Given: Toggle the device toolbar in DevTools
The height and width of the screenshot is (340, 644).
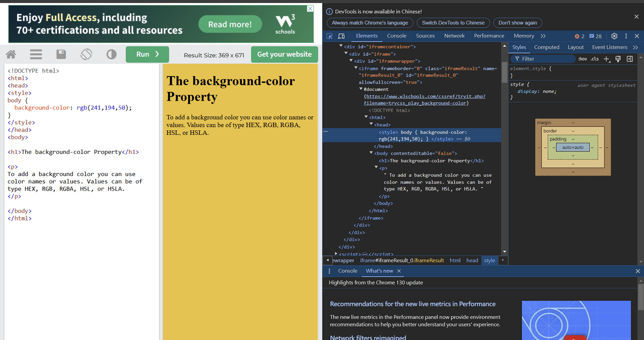Looking at the screenshot, I should [x=341, y=36].
